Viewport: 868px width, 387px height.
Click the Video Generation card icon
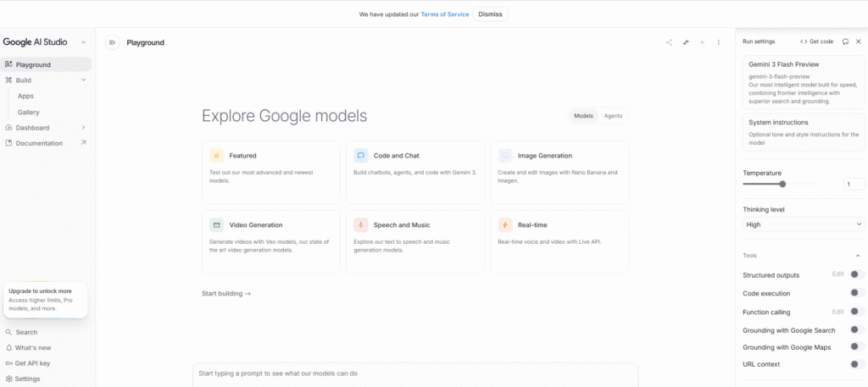click(x=217, y=225)
